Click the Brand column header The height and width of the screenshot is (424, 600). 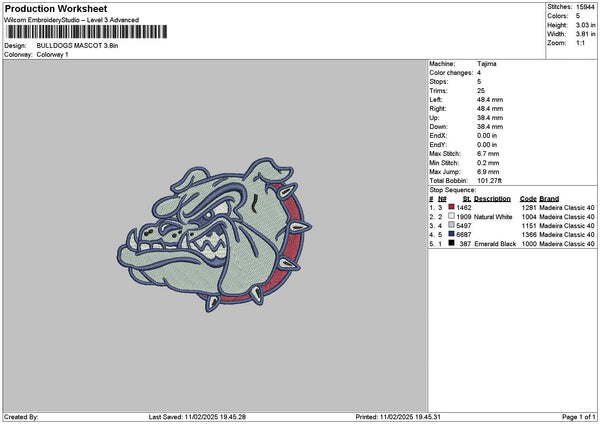(x=549, y=198)
